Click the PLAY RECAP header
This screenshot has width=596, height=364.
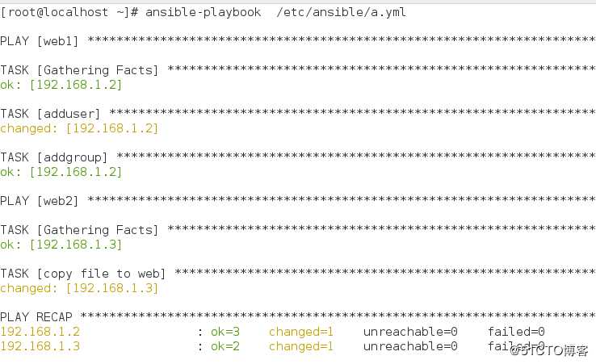[x=36, y=317]
